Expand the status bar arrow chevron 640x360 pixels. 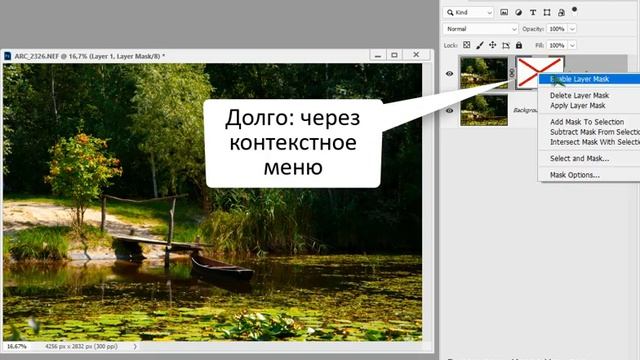(135, 347)
